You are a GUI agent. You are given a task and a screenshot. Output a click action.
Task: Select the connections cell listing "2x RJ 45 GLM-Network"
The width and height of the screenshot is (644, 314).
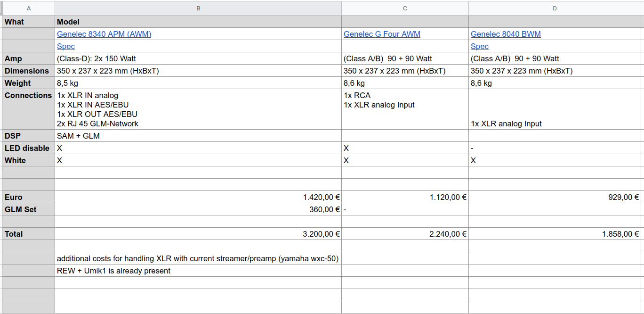(x=198, y=109)
